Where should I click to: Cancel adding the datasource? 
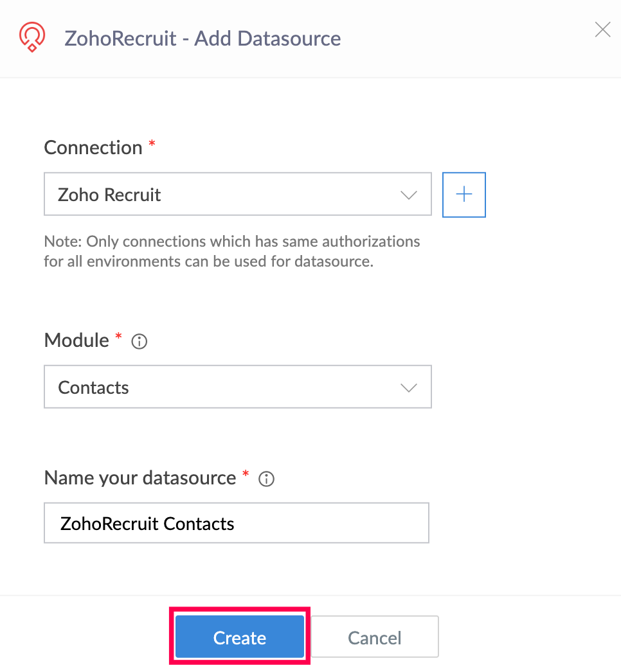point(374,637)
